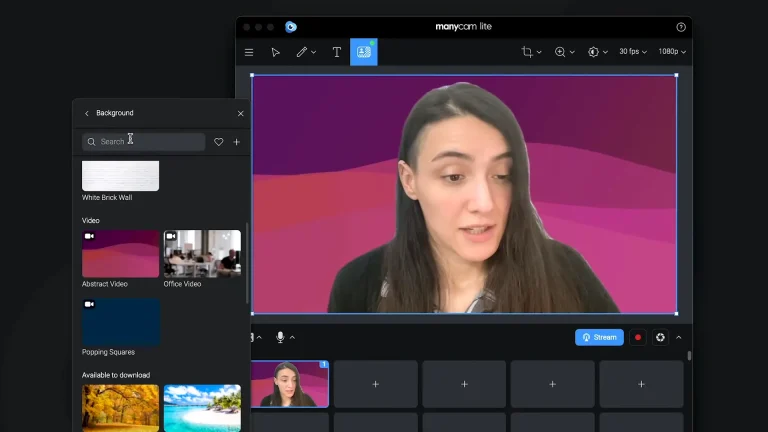Show favorite backgrounds with heart icon
The image size is (768, 432).
218,142
